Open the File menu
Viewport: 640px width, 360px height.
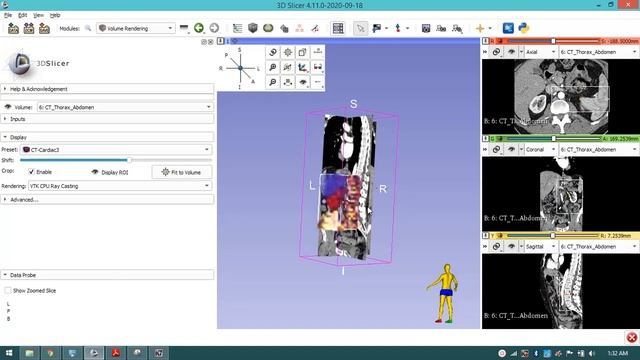8,15
